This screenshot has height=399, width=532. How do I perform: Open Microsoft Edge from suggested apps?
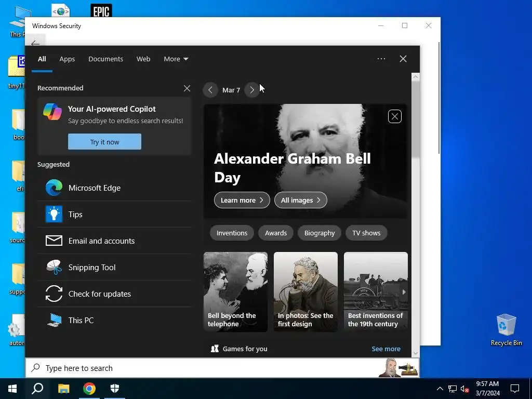[x=114, y=188]
